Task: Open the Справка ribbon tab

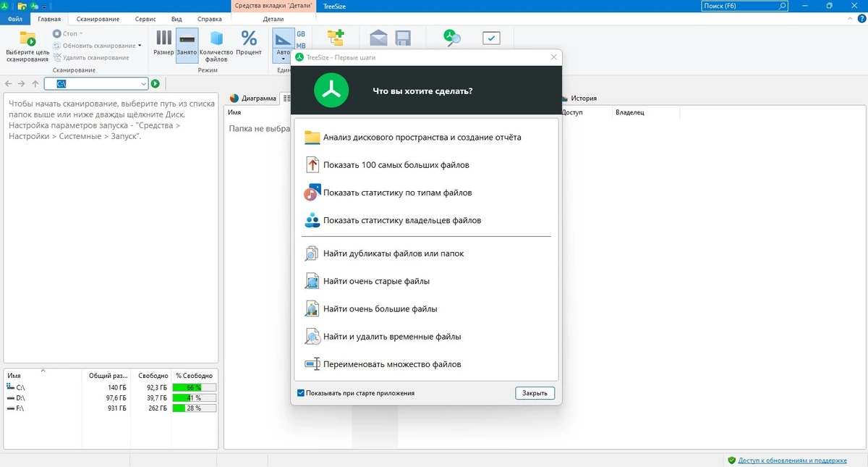Action: pos(210,19)
